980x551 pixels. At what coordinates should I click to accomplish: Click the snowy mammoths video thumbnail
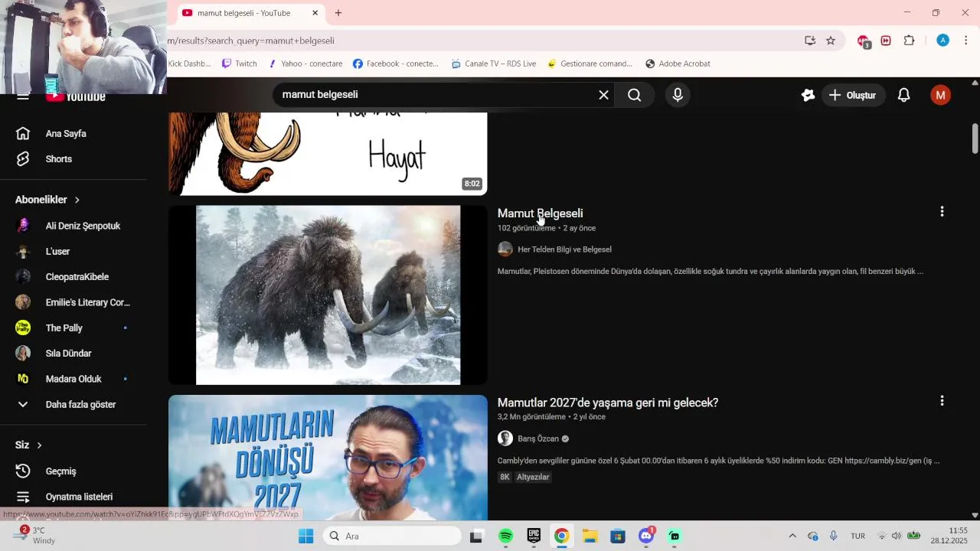coord(328,295)
